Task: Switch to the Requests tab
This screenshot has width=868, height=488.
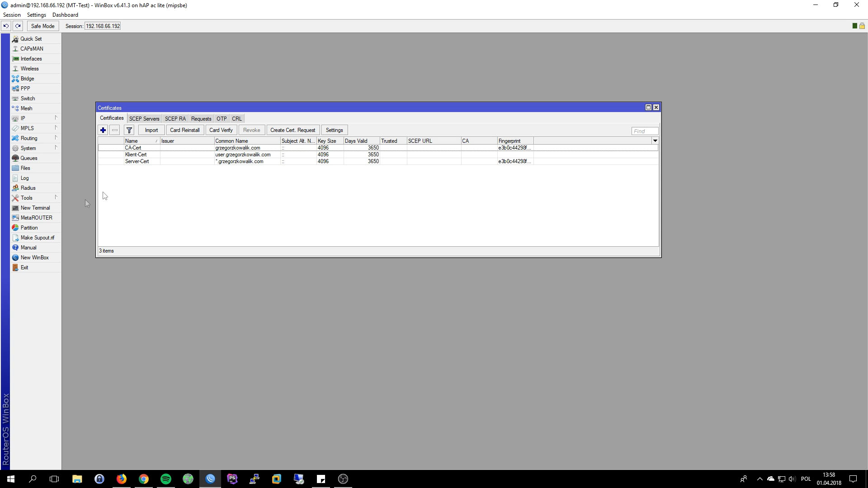Action: (x=201, y=119)
